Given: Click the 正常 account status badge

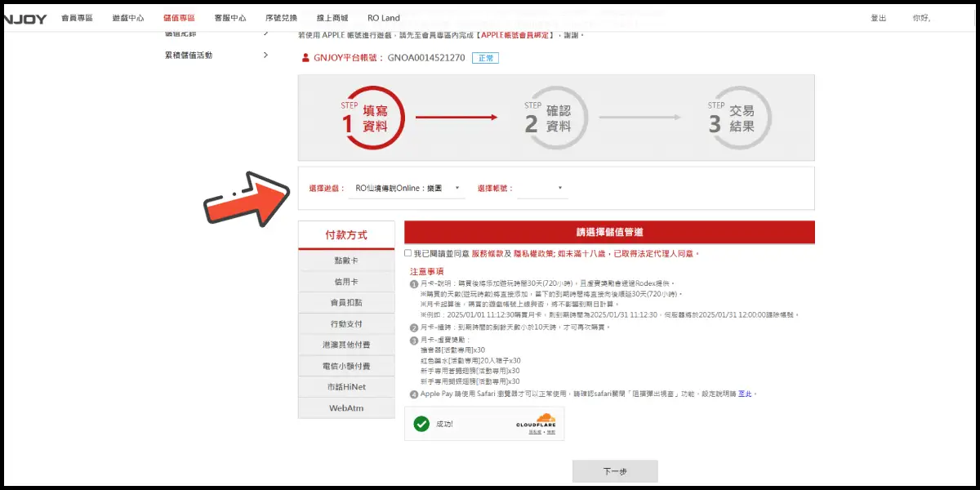Looking at the screenshot, I should pos(485,58).
